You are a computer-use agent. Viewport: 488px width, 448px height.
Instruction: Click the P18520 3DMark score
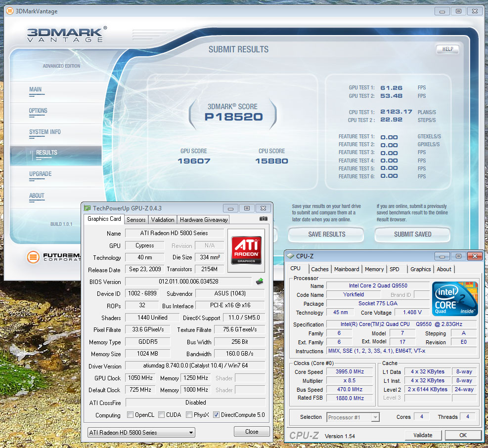coord(233,117)
